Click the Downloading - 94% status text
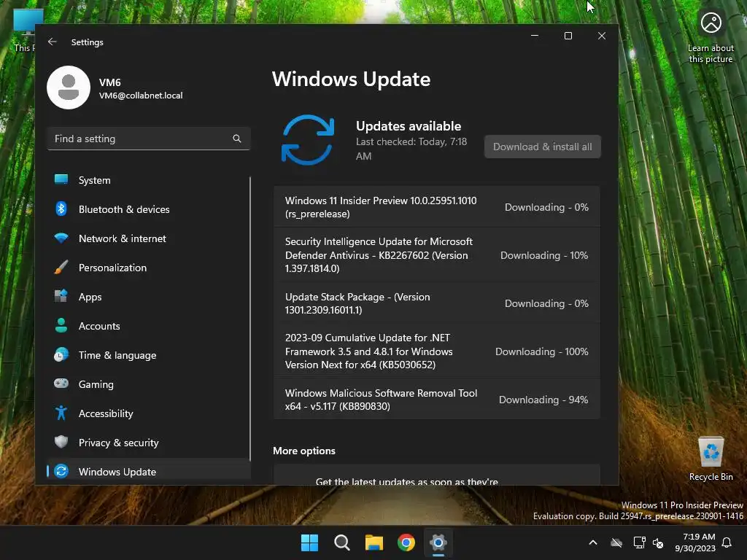This screenshot has height=560, width=747. coord(543,400)
